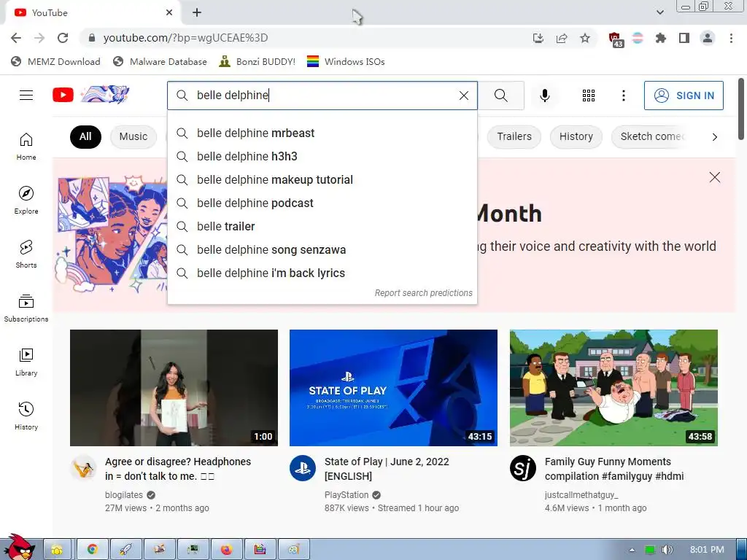Open Firefox from the taskbar
The width and height of the screenshot is (747, 560).
(226, 550)
